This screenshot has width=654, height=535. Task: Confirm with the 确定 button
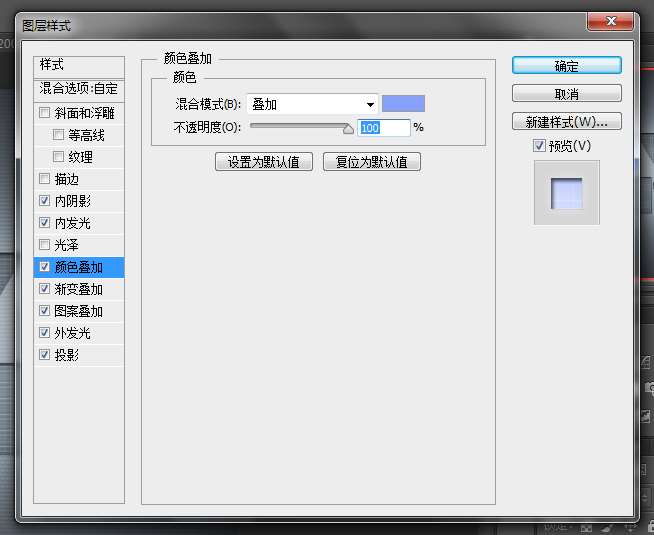[x=567, y=65]
